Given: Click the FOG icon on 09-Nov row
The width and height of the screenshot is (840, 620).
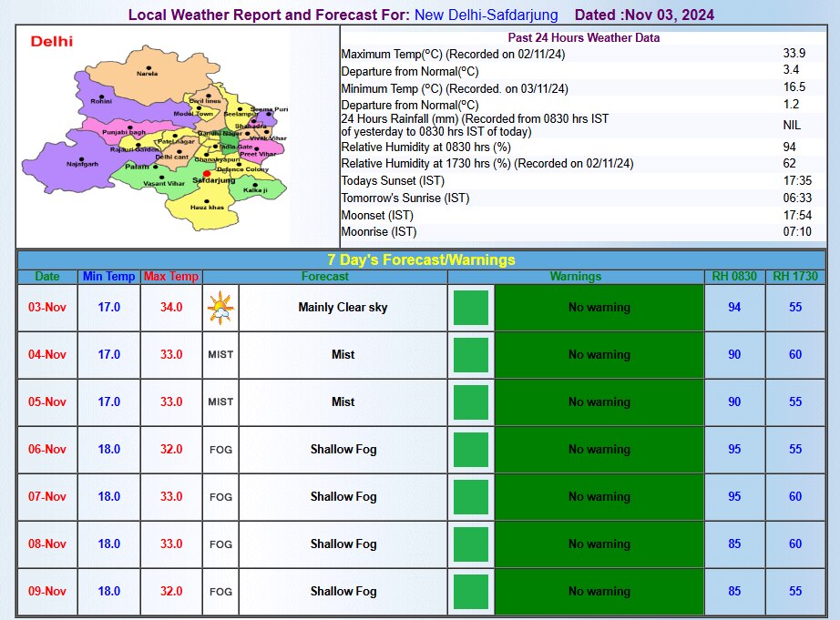Looking at the screenshot, I should [220, 591].
